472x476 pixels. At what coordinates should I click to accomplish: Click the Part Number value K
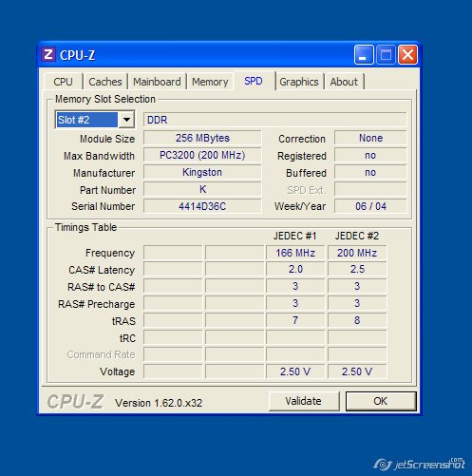pyautogui.click(x=202, y=189)
